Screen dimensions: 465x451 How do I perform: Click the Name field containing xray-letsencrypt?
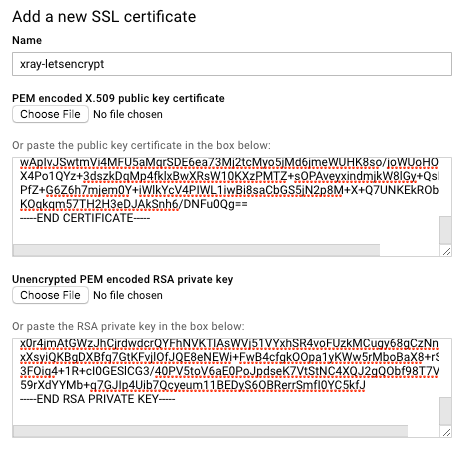tap(232, 64)
